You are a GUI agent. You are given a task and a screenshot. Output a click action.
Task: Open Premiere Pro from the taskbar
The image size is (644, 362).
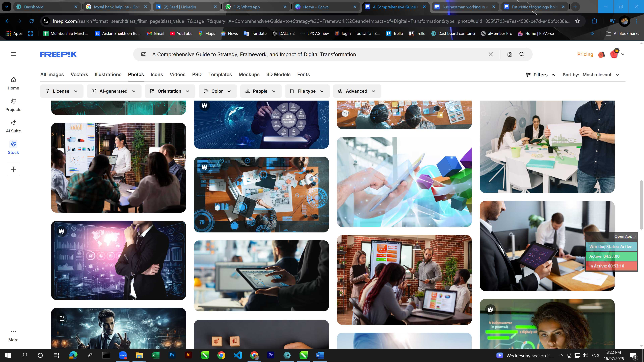click(271, 355)
